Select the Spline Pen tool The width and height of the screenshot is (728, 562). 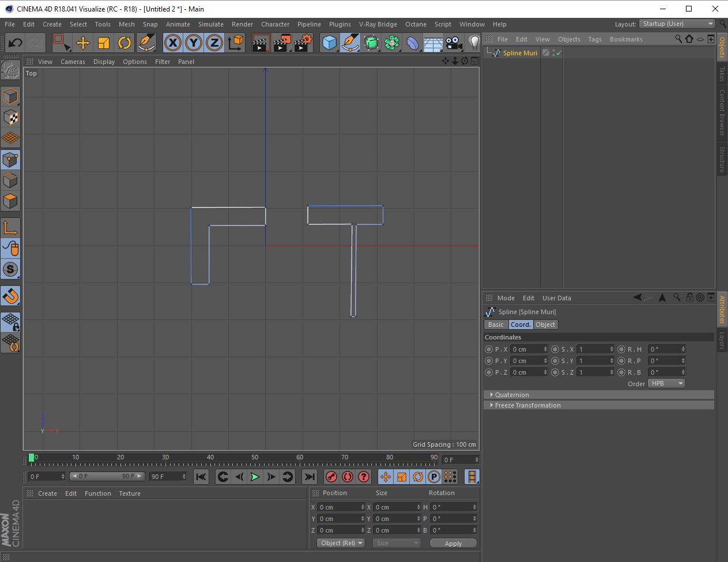click(350, 43)
